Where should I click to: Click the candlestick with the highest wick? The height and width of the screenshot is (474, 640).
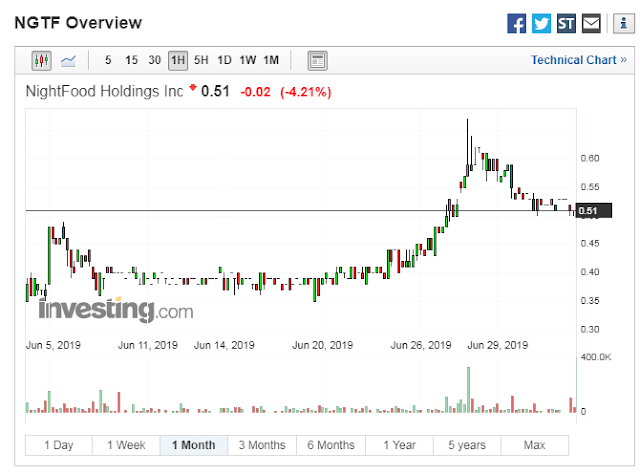point(467,148)
